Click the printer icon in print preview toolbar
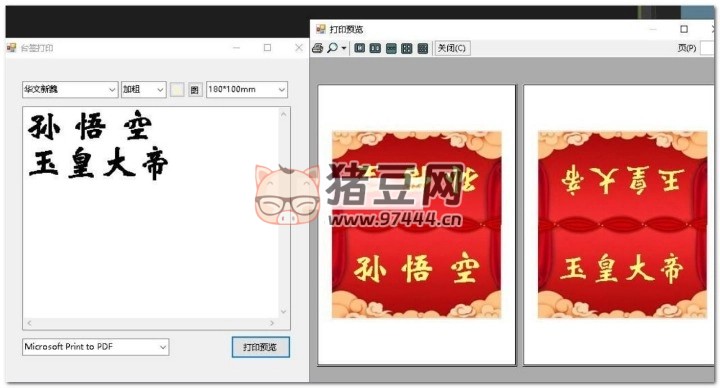This screenshot has width=720, height=388. pos(317,48)
